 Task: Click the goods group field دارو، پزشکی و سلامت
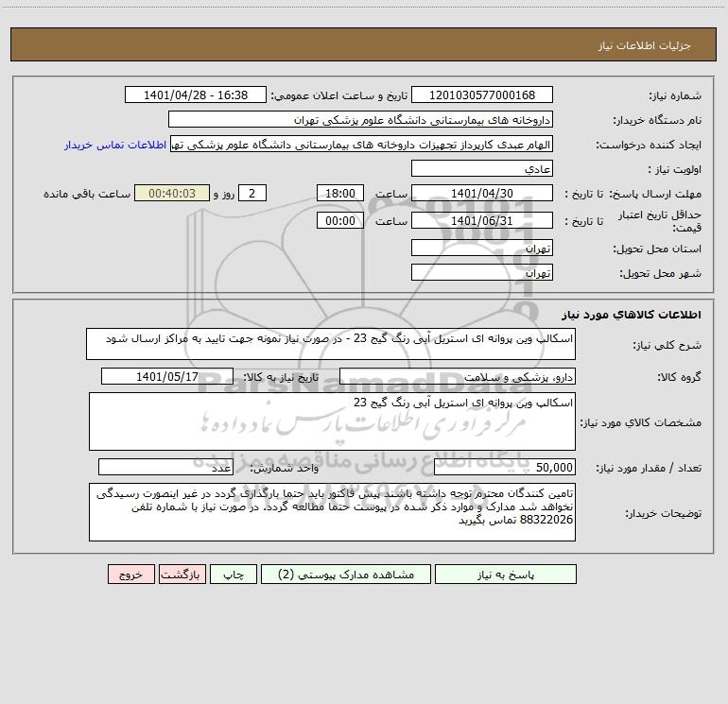(x=458, y=376)
